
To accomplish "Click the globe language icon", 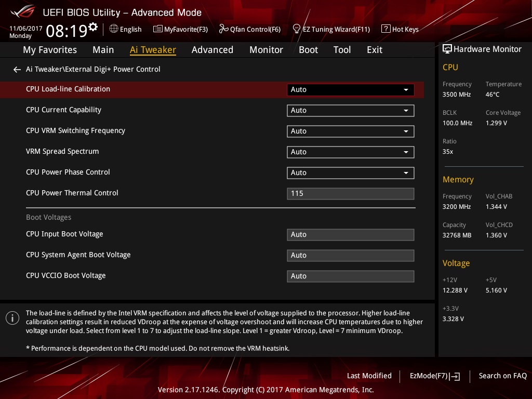I will [114, 29].
